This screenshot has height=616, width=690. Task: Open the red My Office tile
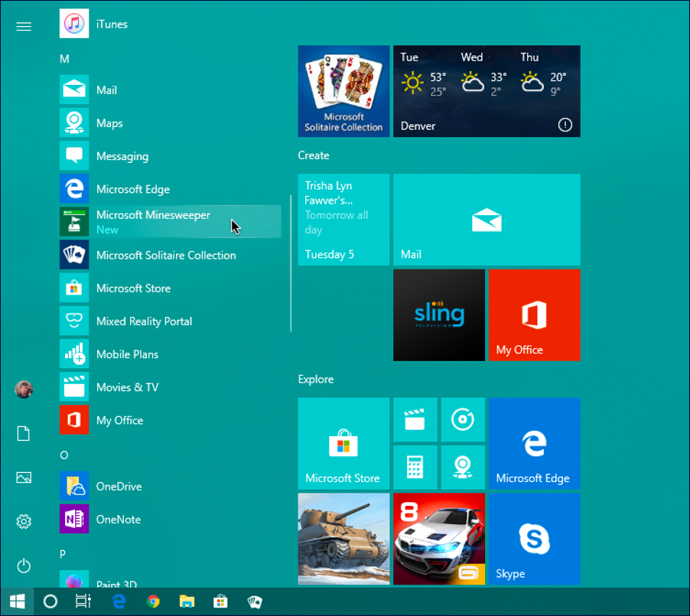(x=535, y=315)
